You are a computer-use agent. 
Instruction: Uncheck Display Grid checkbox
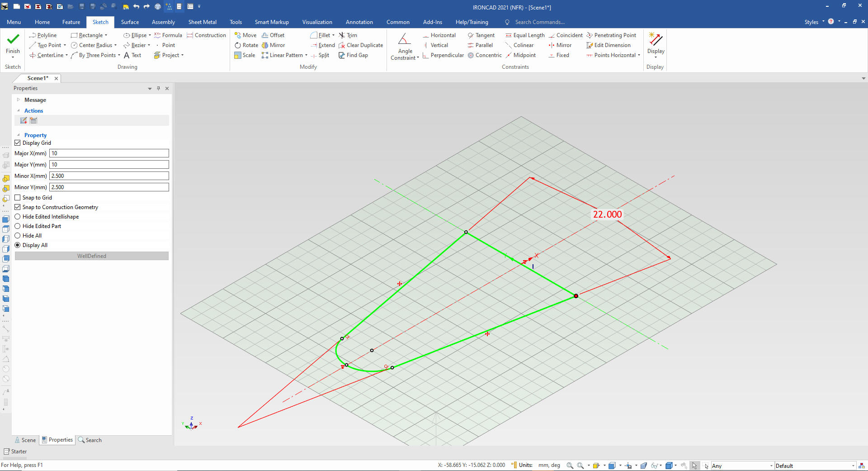click(18, 143)
